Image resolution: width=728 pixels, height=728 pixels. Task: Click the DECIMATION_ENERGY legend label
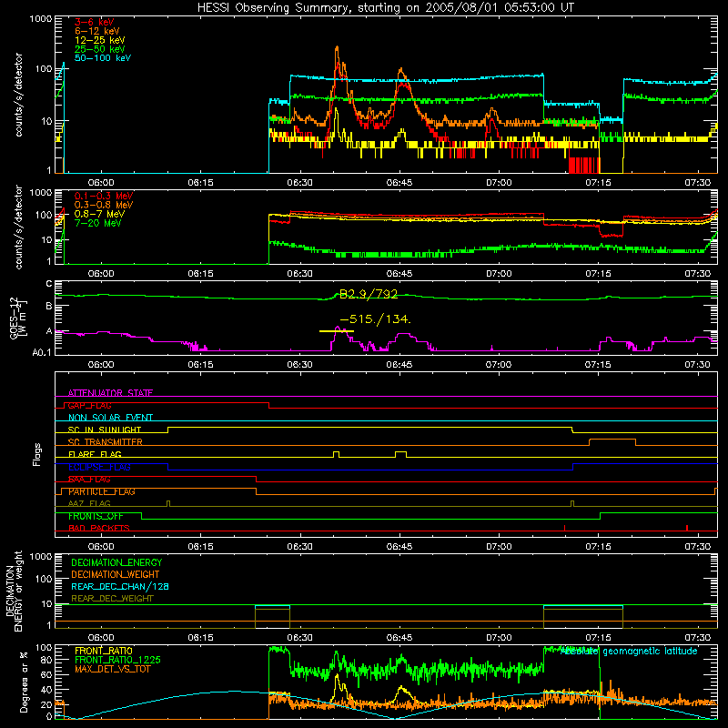(x=116, y=562)
